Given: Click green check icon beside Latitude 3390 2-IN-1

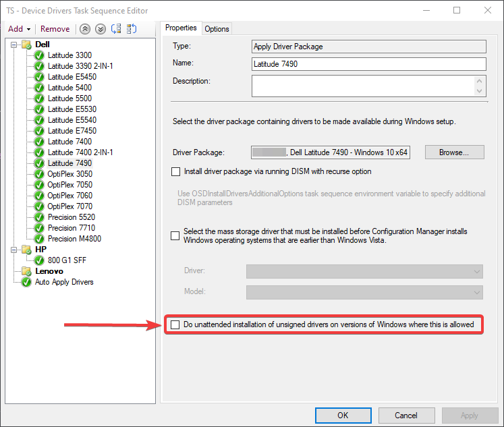Looking at the screenshot, I should pyautogui.click(x=39, y=66).
